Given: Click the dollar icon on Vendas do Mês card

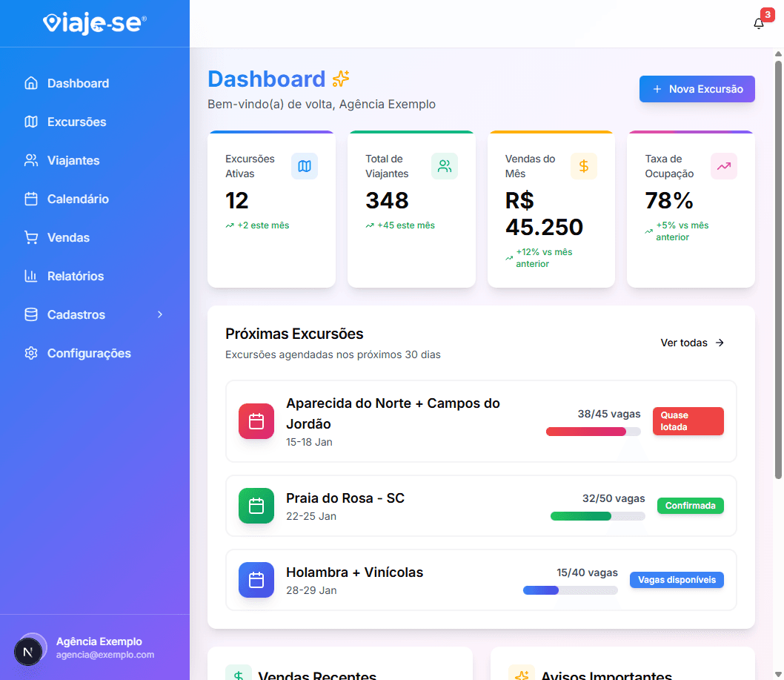Looking at the screenshot, I should pyautogui.click(x=584, y=166).
